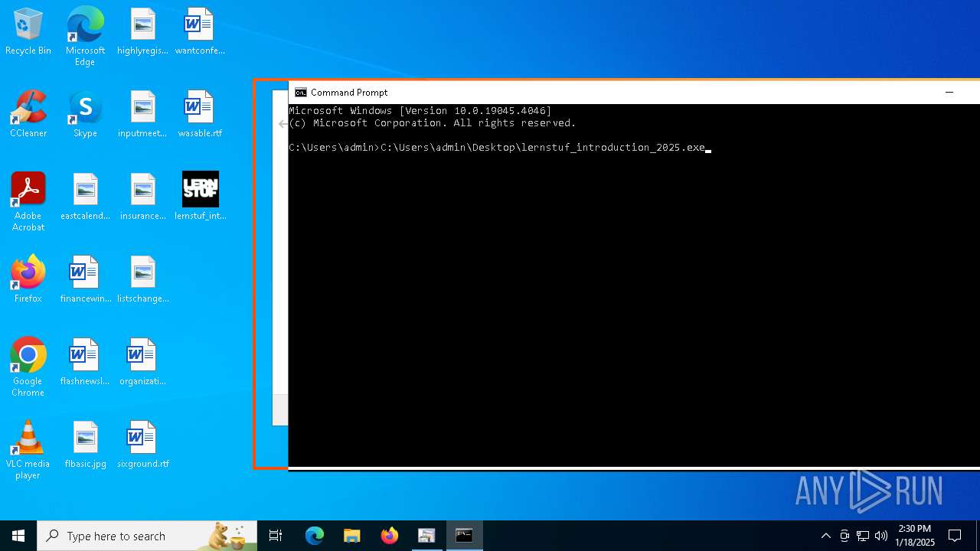The image size is (980, 551).
Task: Select the financewin... Word document
Action: pyautogui.click(x=85, y=279)
